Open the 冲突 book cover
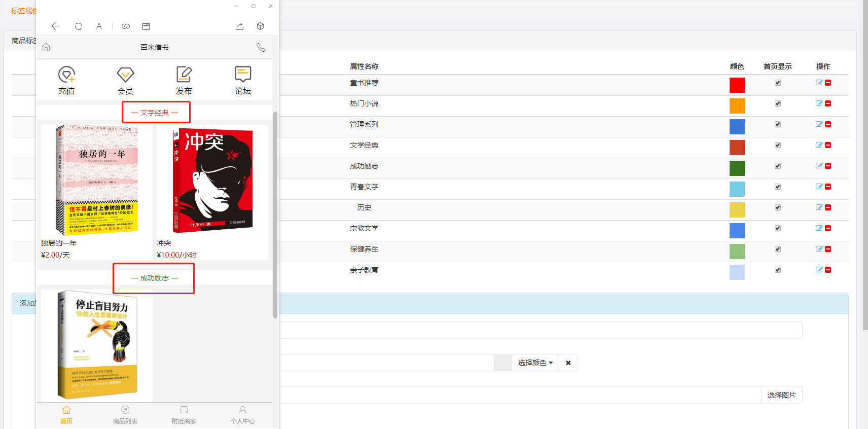This screenshot has width=868, height=429. tap(212, 180)
